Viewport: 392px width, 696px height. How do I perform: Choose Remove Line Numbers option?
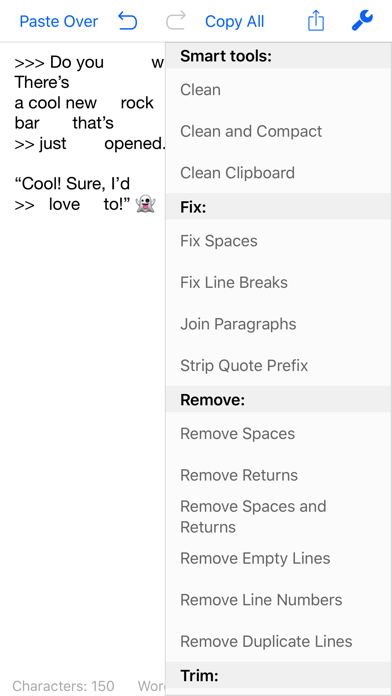(x=279, y=600)
